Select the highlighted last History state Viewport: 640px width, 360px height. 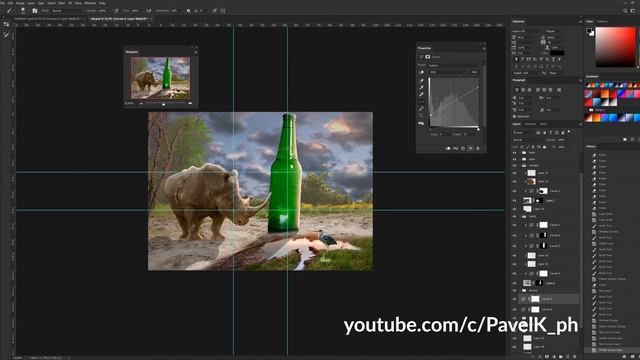611,350
